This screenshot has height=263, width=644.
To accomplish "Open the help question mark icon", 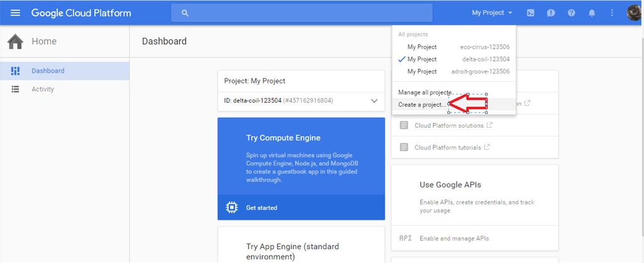I will point(571,13).
